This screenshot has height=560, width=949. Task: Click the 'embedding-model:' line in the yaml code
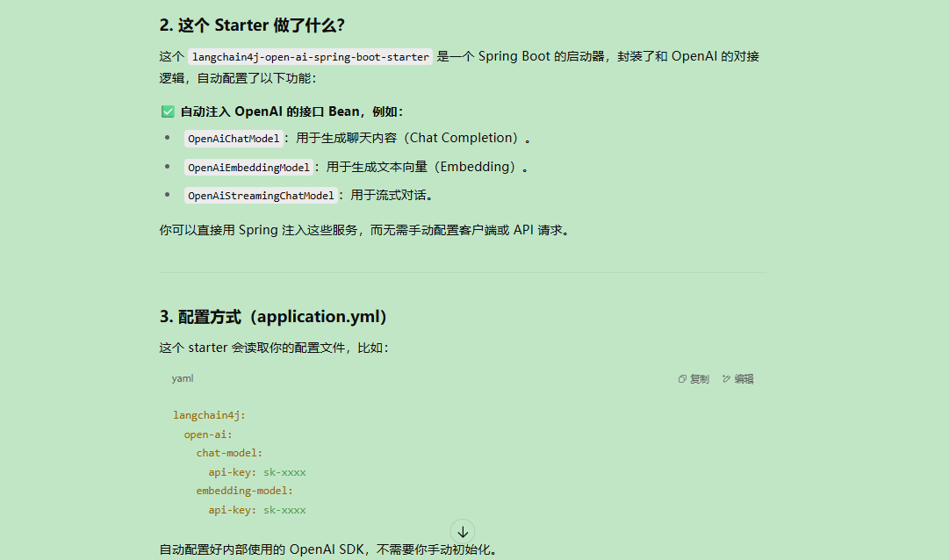point(245,491)
